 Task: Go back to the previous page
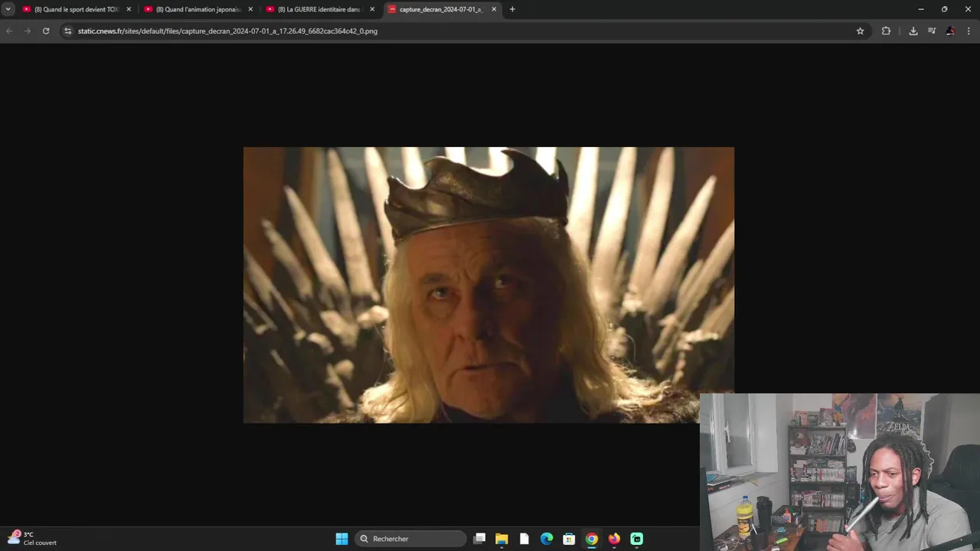coord(9,31)
